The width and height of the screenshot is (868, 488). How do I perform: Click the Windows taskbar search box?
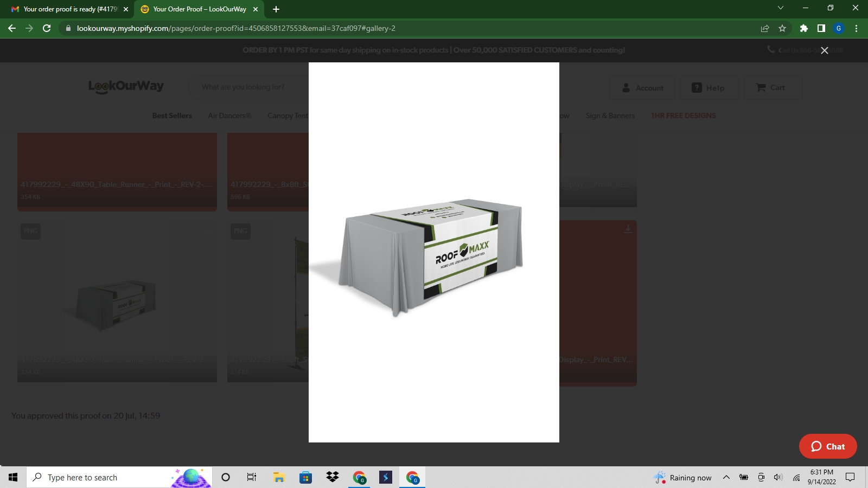click(x=119, y=477)
